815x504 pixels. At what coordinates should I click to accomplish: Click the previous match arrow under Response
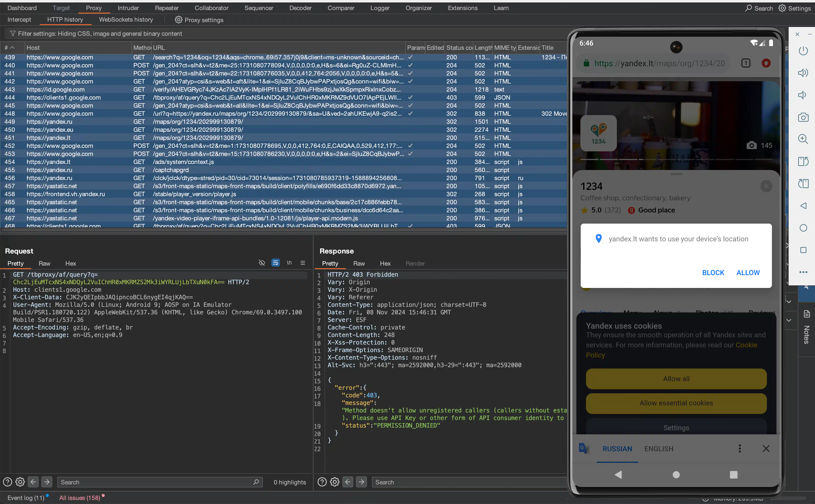pyautogui.click(x=348, y=482)
